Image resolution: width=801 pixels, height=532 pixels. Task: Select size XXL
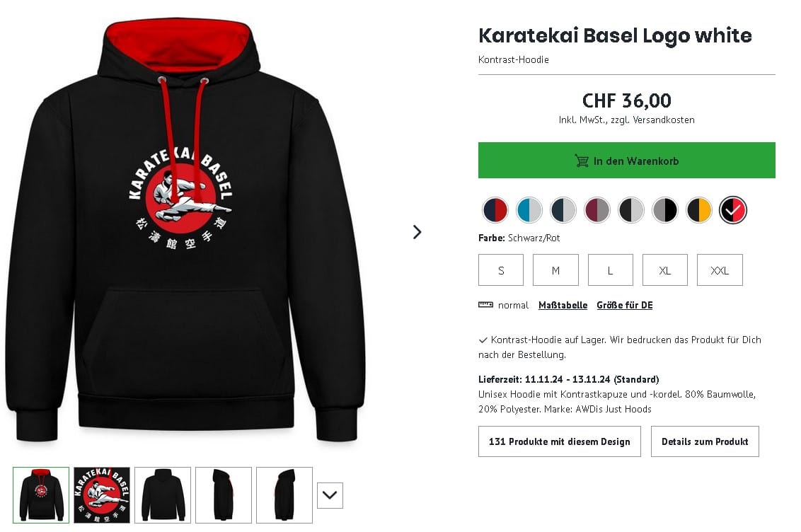[719, 270]
